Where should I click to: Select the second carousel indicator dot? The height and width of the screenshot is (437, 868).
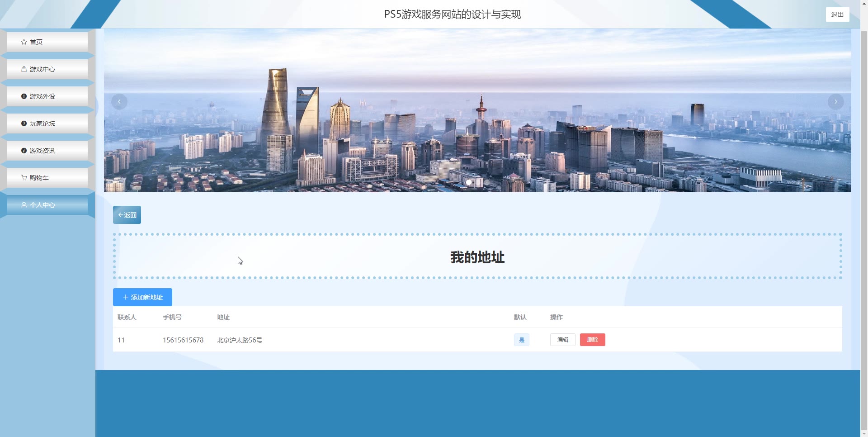[x=487, y=182]
